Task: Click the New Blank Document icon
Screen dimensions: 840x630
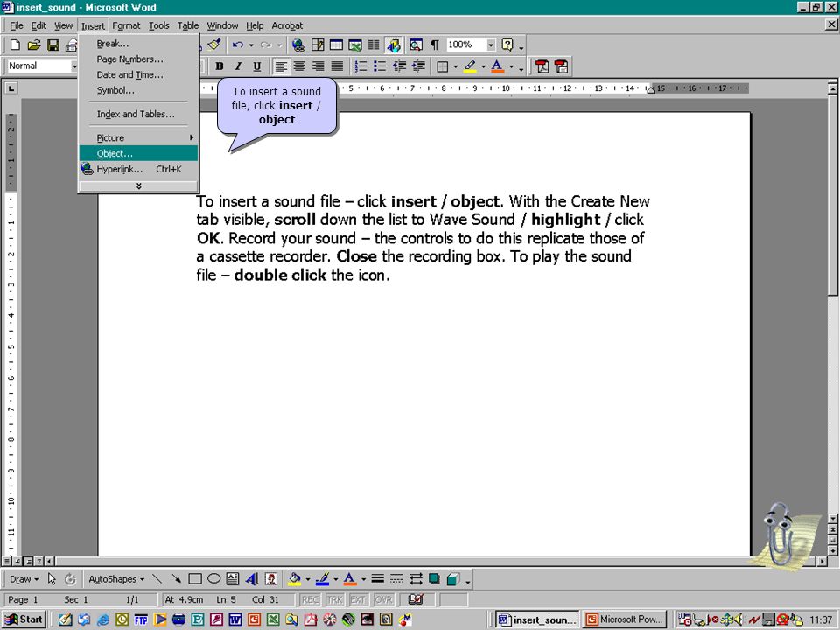Action: pyautogui.click(x=15, y=45)
